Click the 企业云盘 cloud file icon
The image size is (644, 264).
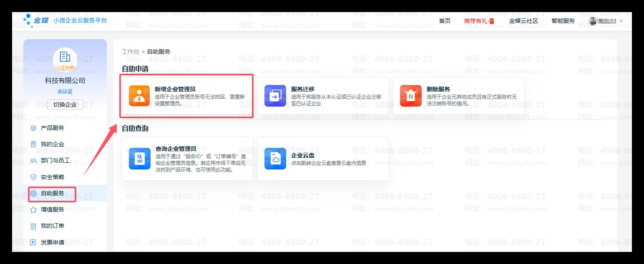[275, 159]
